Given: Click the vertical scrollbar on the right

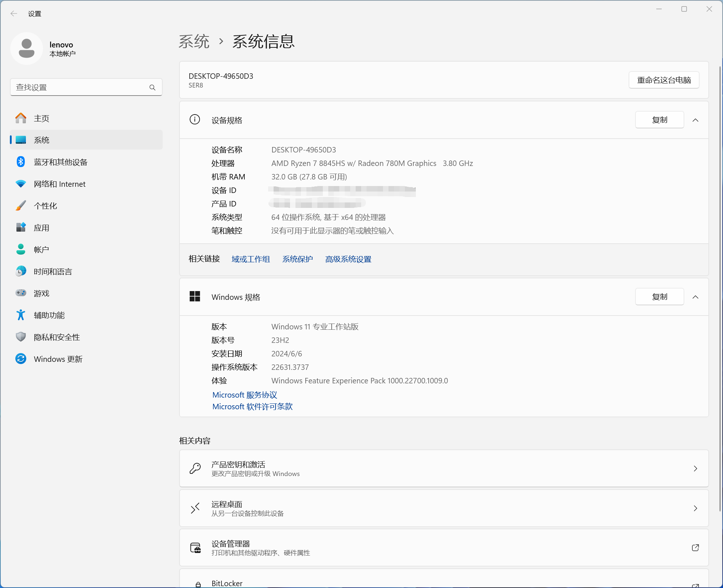Looking at the screenshot, I should pyautogui.click(x=720, y=288).
